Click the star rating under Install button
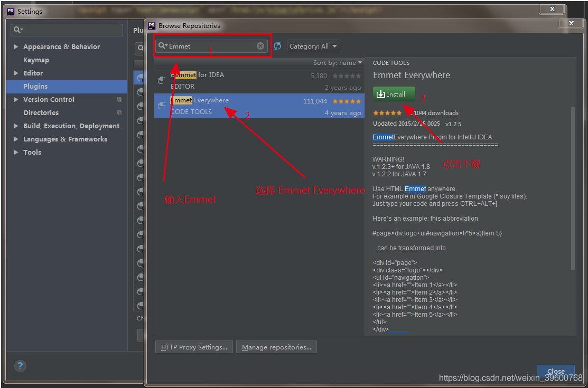This screenshot has width=588, height=388. coord(387,113)
